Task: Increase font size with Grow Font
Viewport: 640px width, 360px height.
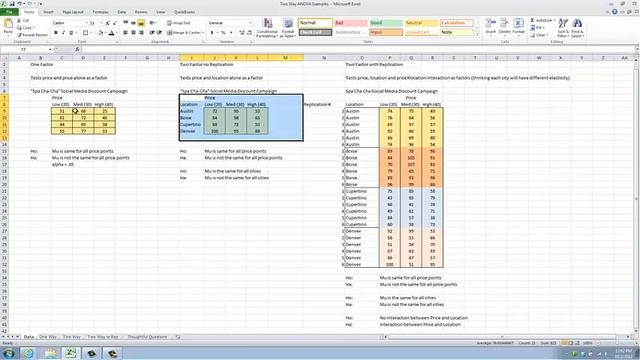Action: point(107,23)
